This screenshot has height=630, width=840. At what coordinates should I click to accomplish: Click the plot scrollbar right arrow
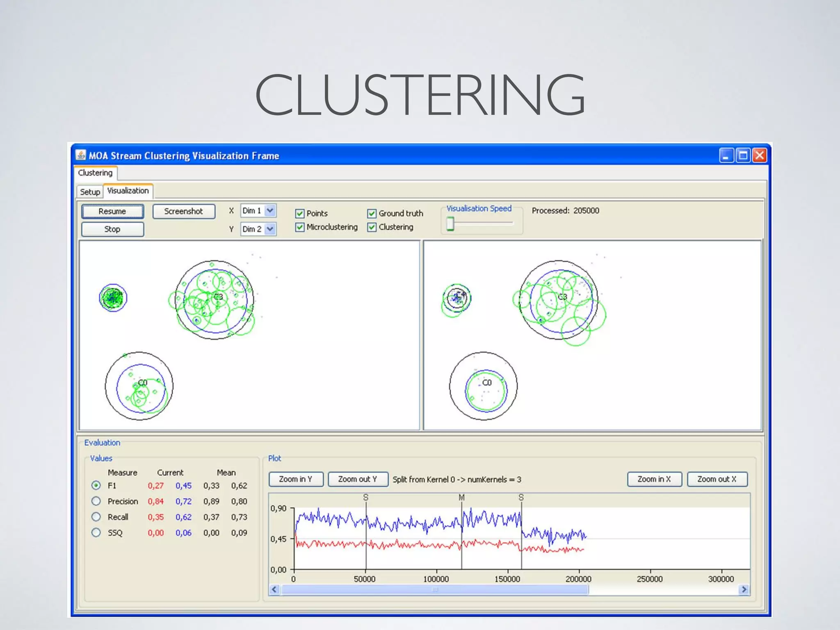click(744, 589)
